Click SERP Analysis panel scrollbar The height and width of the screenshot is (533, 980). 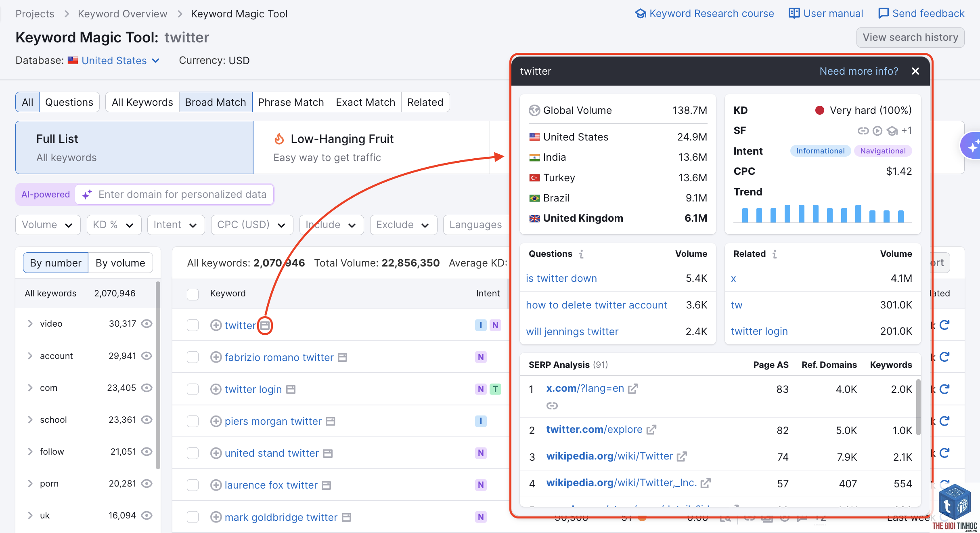918,407
